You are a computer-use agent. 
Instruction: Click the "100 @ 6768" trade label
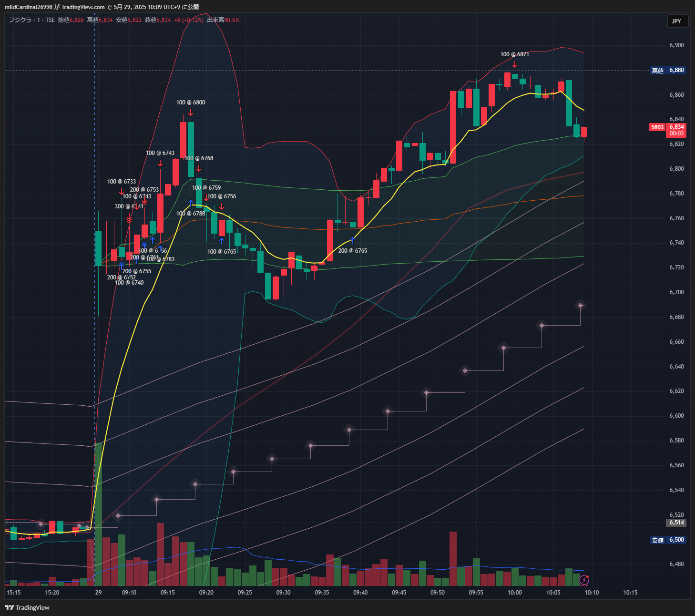click(199, 158)
